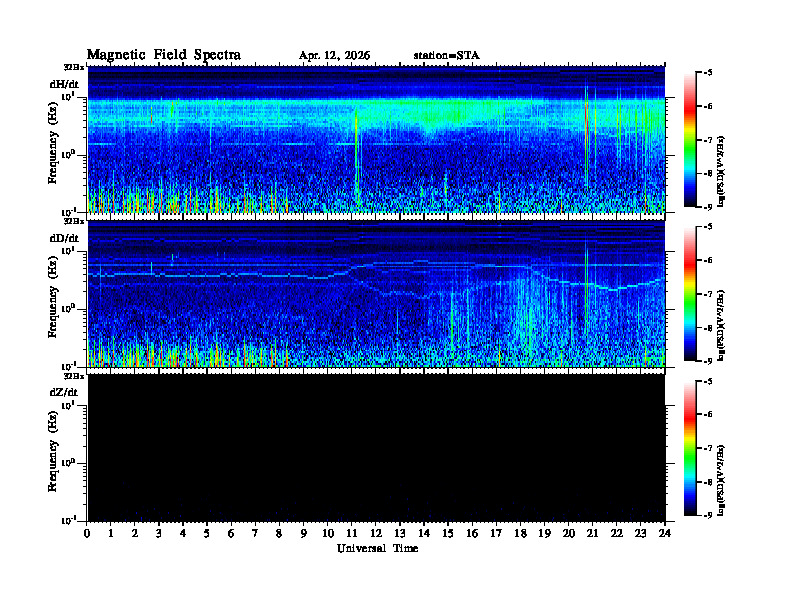Click hour 1 on the Universal Time axis
792x612 pixels.
click(x=111, y=533)
